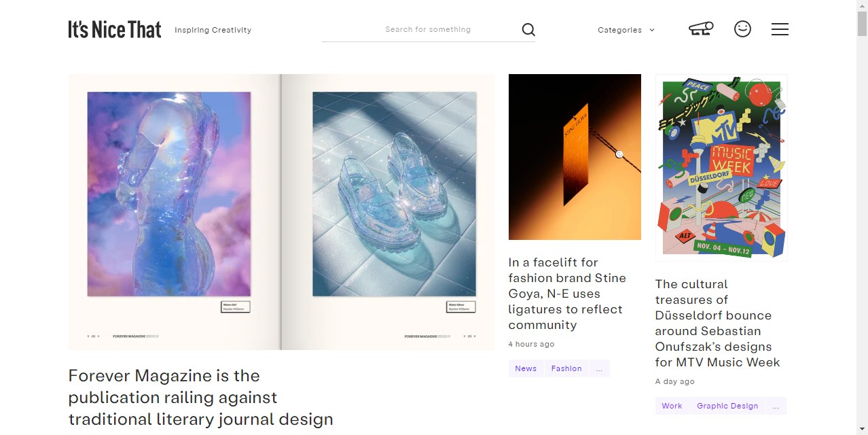Click the Forever Magazine spread image
The height and width of the screenshot is (435, 868).
click(281, 212)
